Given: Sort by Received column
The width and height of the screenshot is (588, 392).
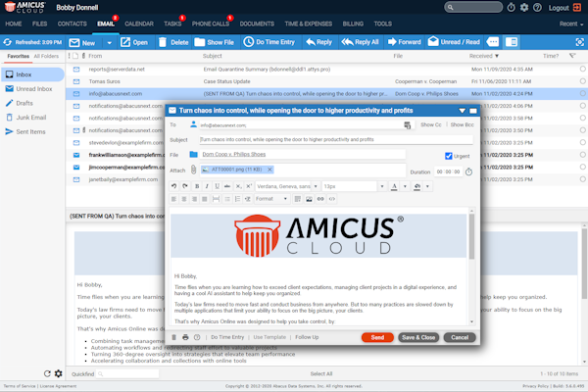Looking at the screenshot, I should (x=484, y=56).
